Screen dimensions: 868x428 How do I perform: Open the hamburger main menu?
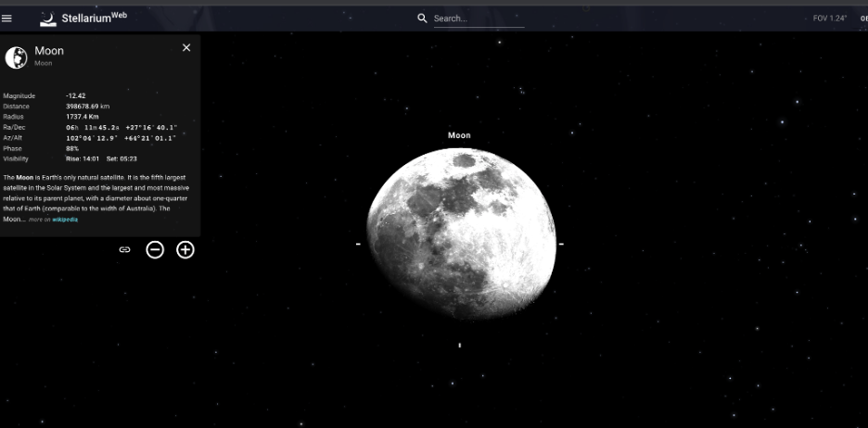(7, 19)
